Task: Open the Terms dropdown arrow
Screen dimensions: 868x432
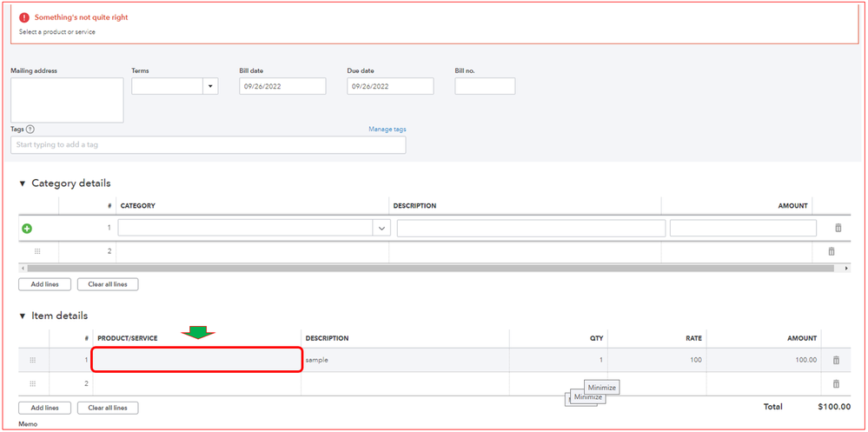Action: coord(210,86)
